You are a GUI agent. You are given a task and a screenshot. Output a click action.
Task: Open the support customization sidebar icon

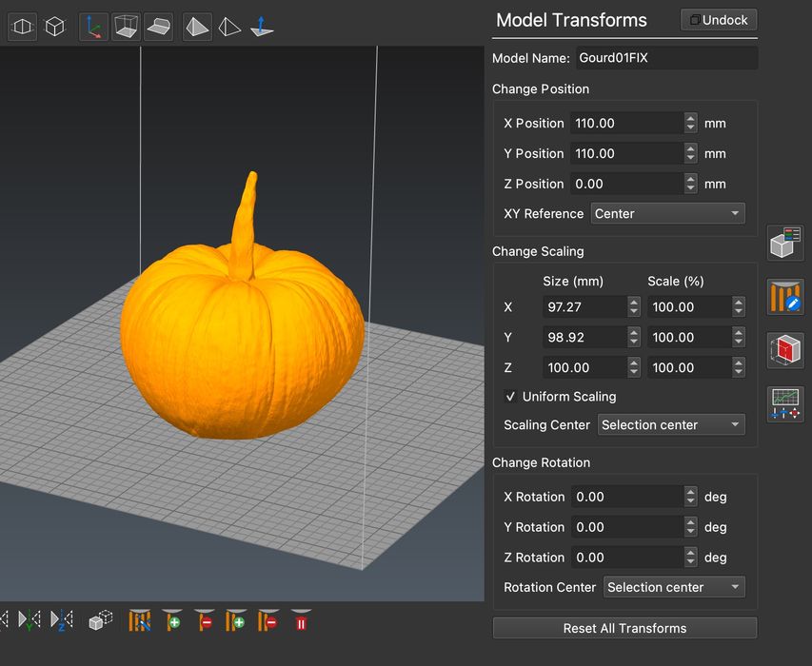[785, 297]
